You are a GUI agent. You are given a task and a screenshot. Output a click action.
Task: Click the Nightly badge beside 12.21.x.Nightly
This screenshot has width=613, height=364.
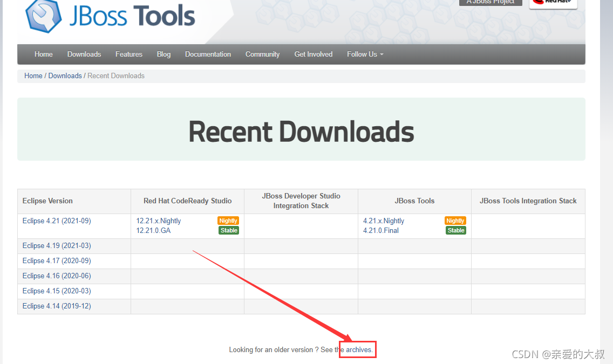pyautogui.click(x=228, y=221)
